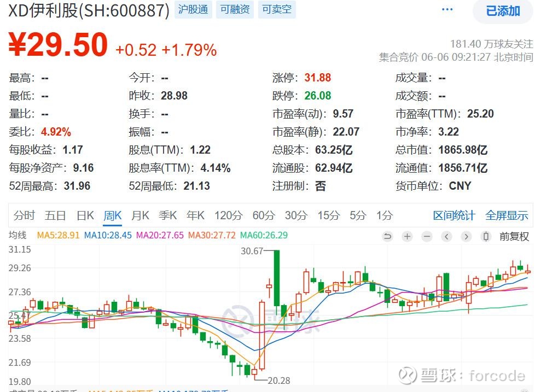The width and height of the screenshot is (541, 392).
Task: Open the 季K chart tab
Action: [x=168, y=215]
